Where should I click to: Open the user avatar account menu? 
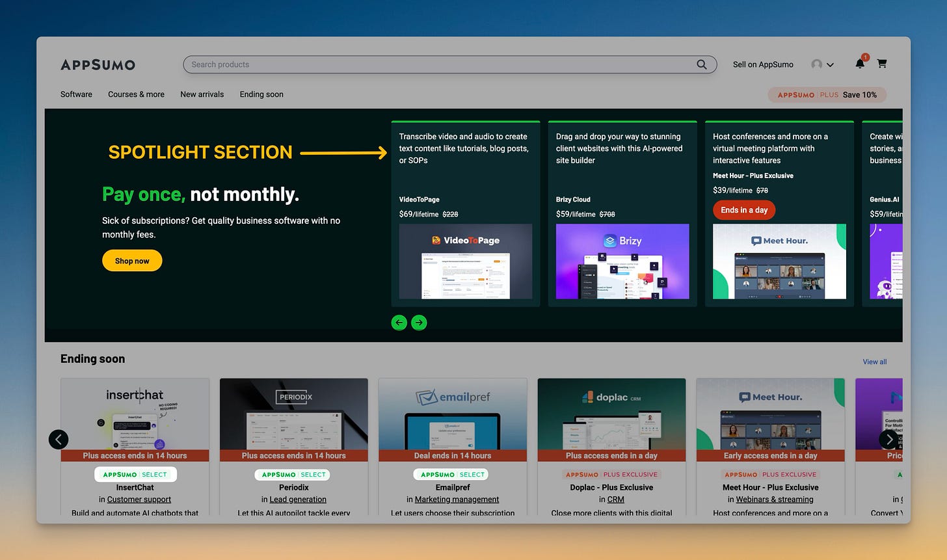[822, 64]
